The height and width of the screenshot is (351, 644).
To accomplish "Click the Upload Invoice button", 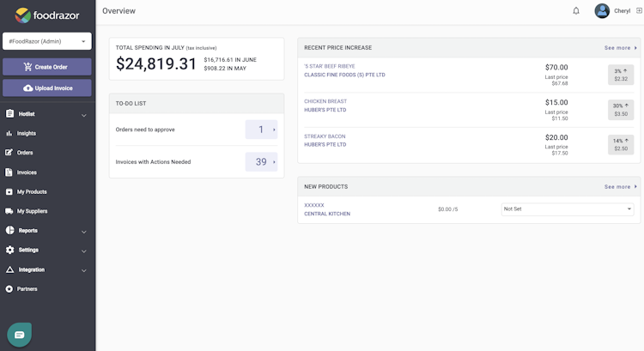I will 47,88.
